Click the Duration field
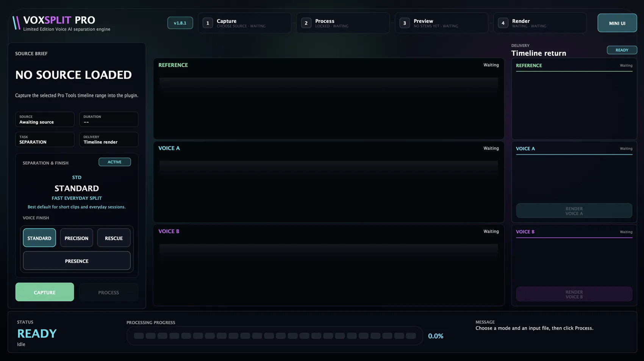Viewport: 644px width, 361px height. [109, 119]
